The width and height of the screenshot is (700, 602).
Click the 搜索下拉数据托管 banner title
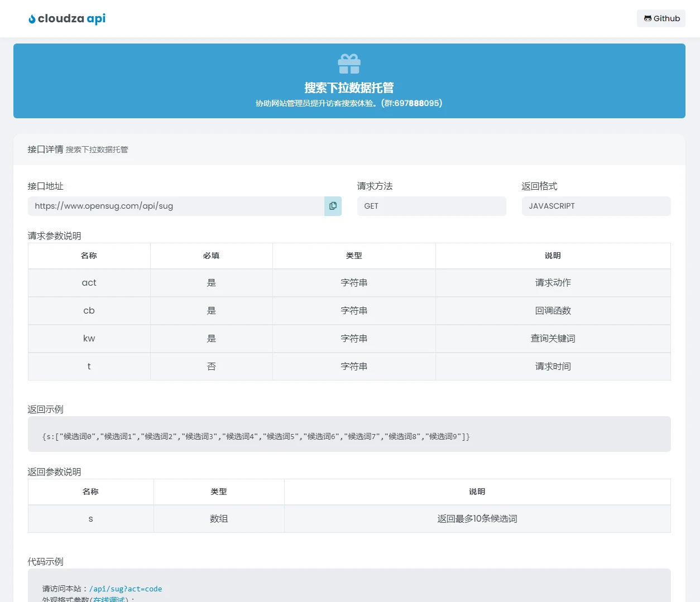click(349, 88)
